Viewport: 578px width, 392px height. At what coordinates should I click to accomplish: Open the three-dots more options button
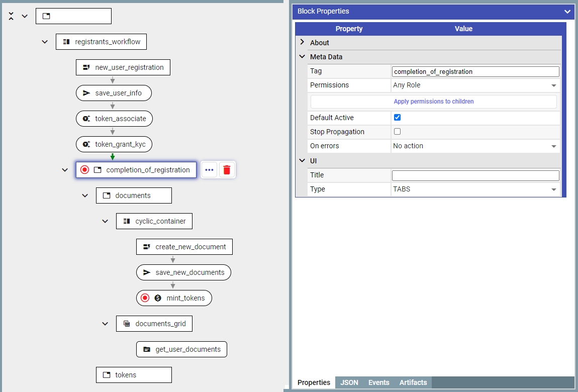210,170
